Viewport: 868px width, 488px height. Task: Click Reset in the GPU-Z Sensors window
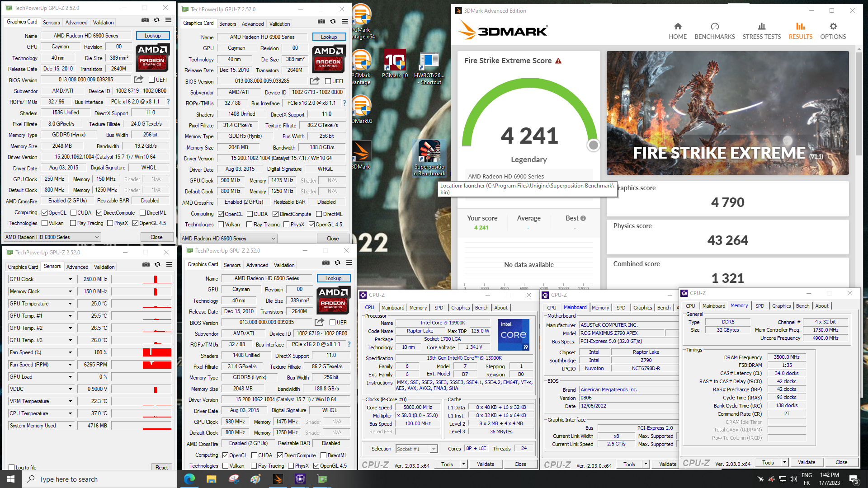click(x=161, y=468)
